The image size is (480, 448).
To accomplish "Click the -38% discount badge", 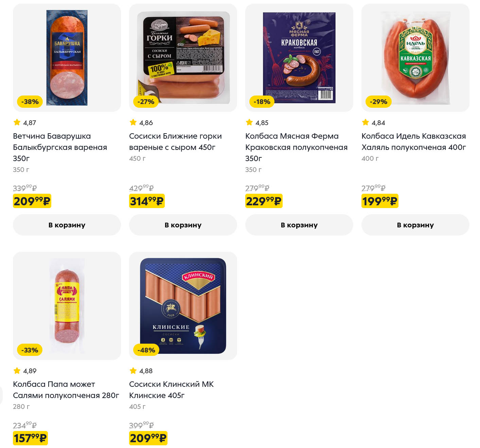I will tap(30, 102).
